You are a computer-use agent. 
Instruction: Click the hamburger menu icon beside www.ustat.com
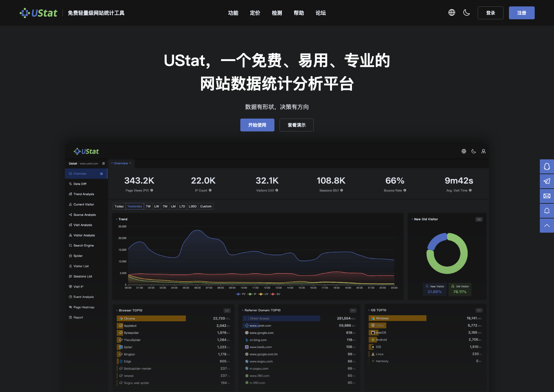(104, 164)
